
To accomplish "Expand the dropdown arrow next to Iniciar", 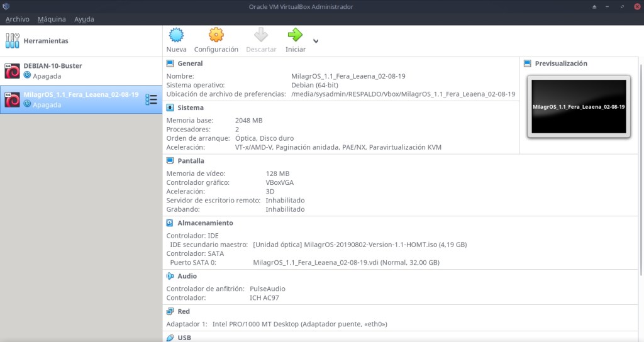I will 316,41.
